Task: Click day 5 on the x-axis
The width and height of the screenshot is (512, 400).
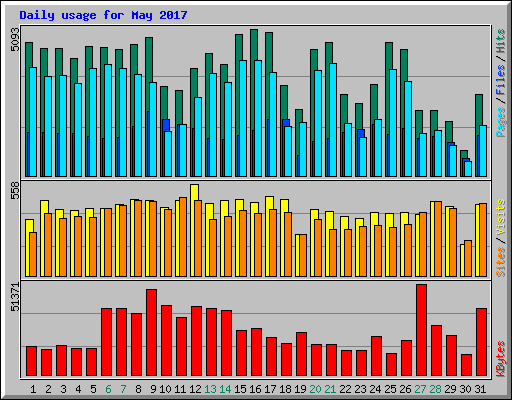Action: [93, 389]
